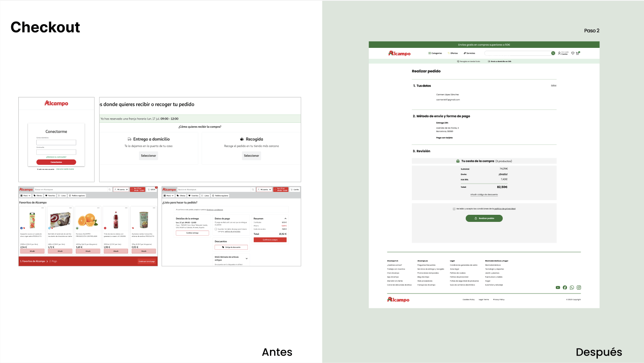The width and height of the screenshot is (644, 363).
Task: Click the YouTube icon in footer
Action: click(x=558, y=288)
